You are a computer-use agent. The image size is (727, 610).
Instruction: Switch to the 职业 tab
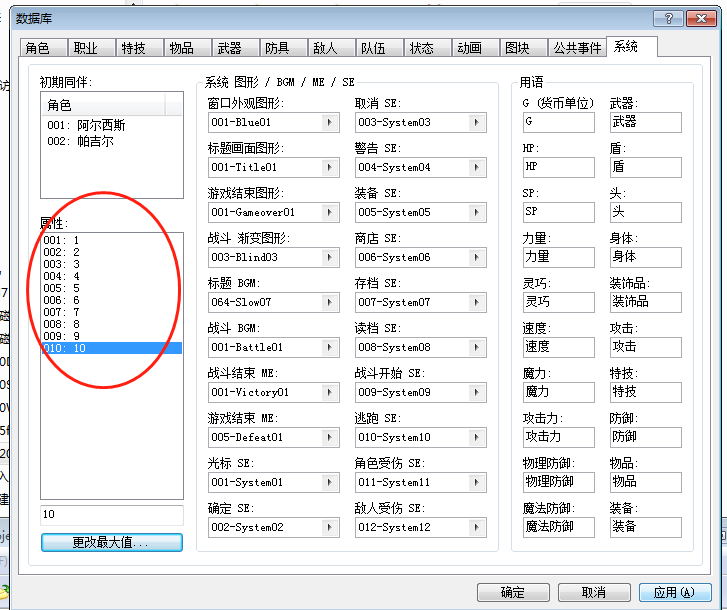[x=92, y=48]
